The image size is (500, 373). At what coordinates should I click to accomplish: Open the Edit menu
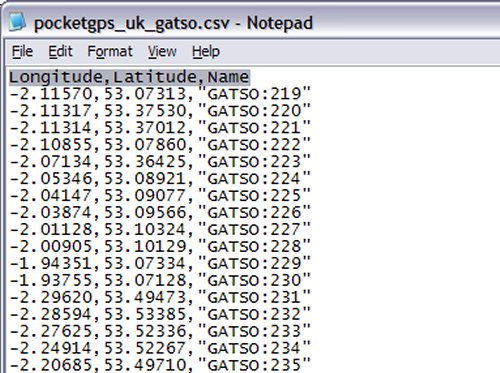tap(60, 52)
